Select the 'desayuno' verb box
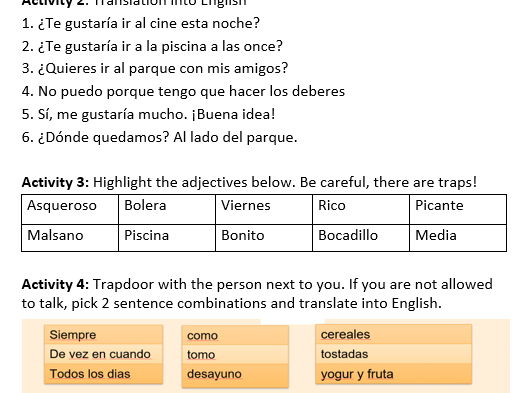 click(235, 374)
